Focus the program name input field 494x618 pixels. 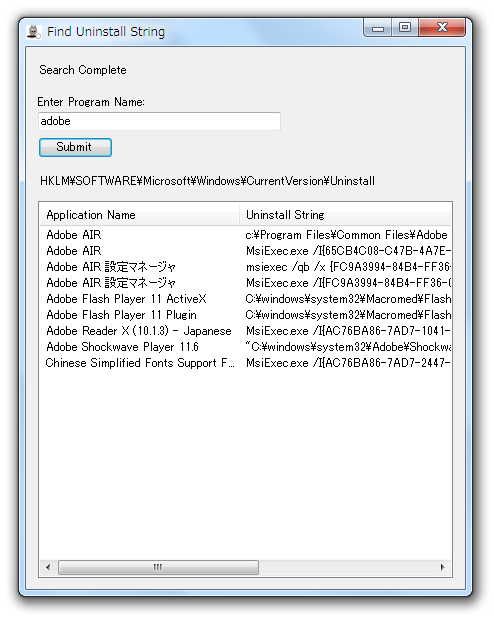click(159, 121)
